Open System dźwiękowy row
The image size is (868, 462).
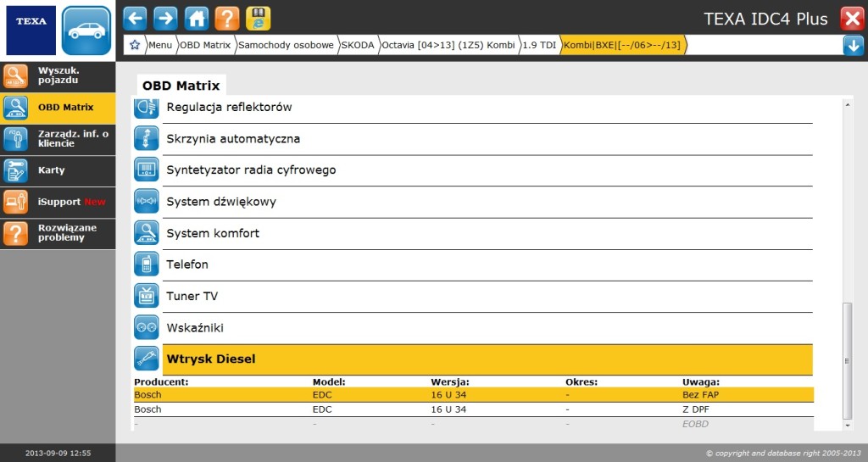tap(487, 202)
